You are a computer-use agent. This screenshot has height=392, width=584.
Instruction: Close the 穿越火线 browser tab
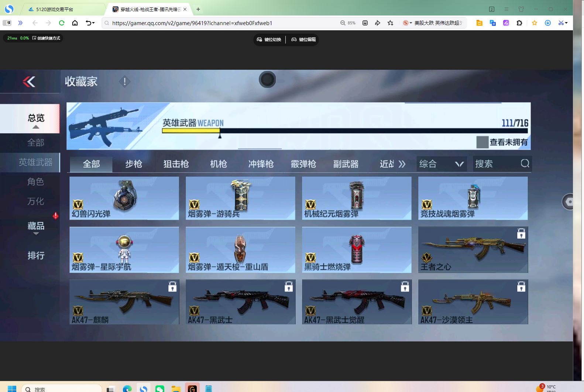point(185,9)
